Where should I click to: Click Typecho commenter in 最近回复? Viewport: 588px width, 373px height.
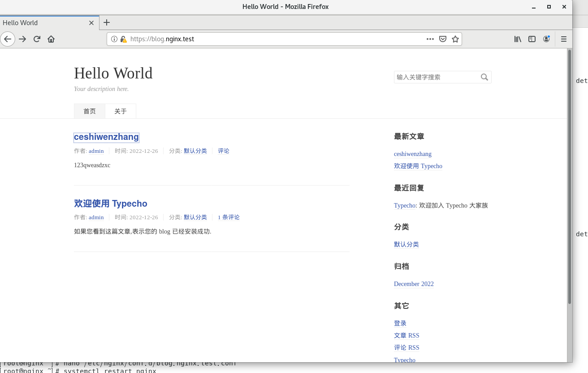(x=405, y=205)
